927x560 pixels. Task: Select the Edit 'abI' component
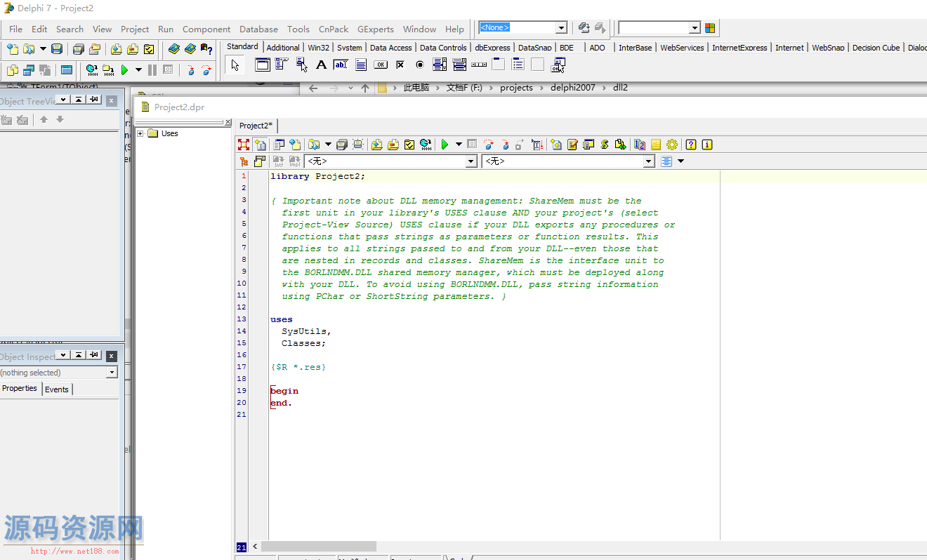[x=341, y=65]
